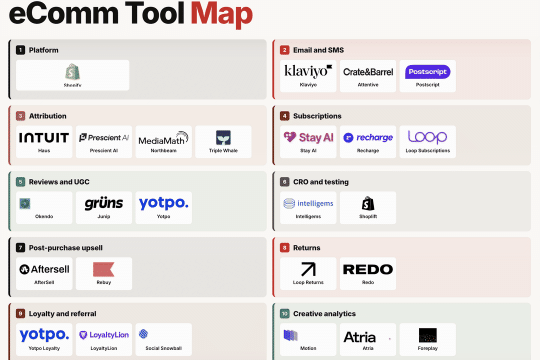540x360 pixels.
Task: Select the number 4 badge beside Subscriptions
Action: [x=284, y=116]
